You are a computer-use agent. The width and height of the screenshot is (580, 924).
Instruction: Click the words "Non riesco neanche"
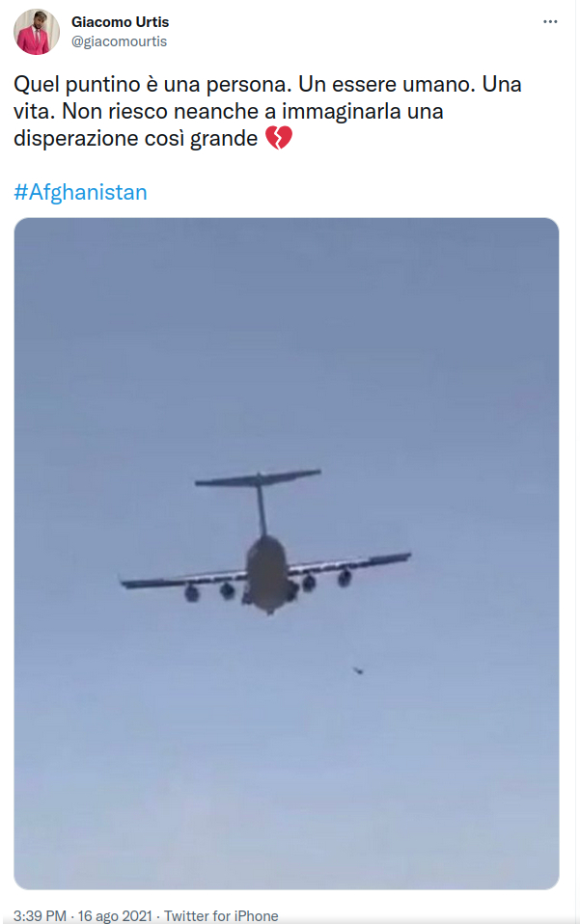point(160,111)
